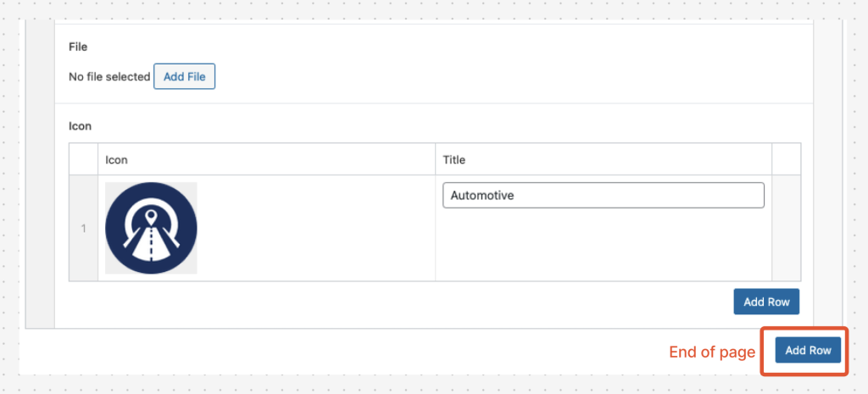Click the navy circle edge of Automotive icon
868x394 pixels.
tap(112, 228)
